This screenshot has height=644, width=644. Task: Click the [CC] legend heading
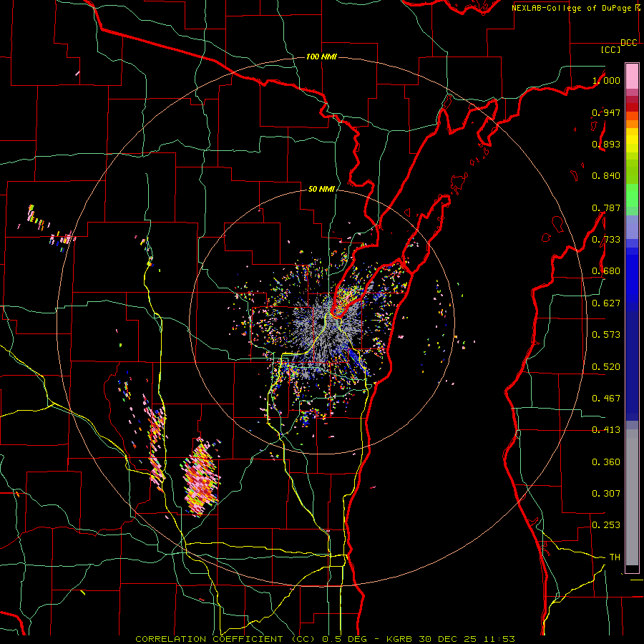[610, 49]
